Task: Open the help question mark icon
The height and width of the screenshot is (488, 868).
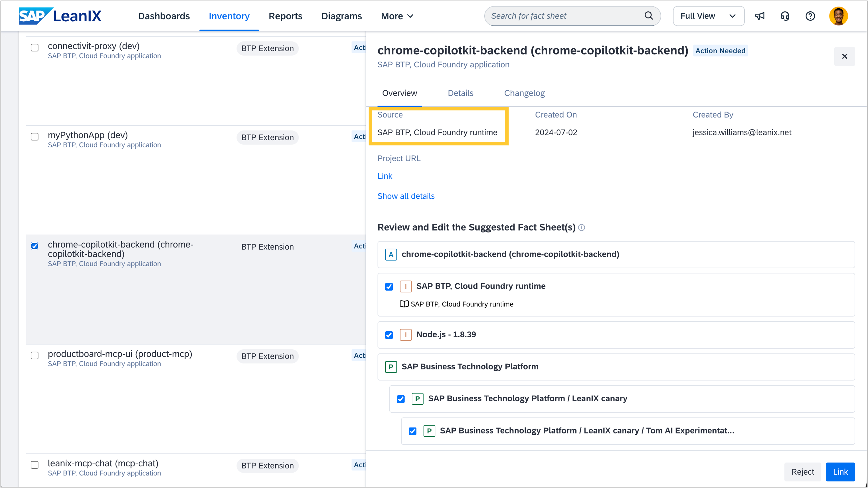Action: click(810, 16)
